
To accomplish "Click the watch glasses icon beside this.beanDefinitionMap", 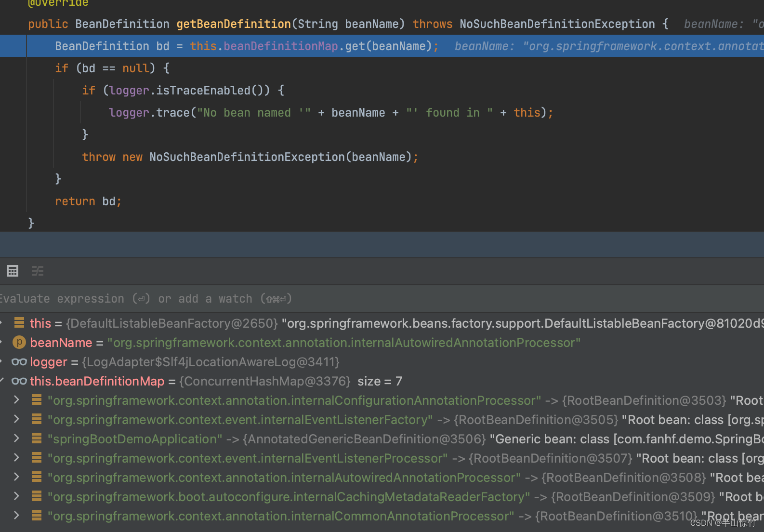I will click(19, 381).
